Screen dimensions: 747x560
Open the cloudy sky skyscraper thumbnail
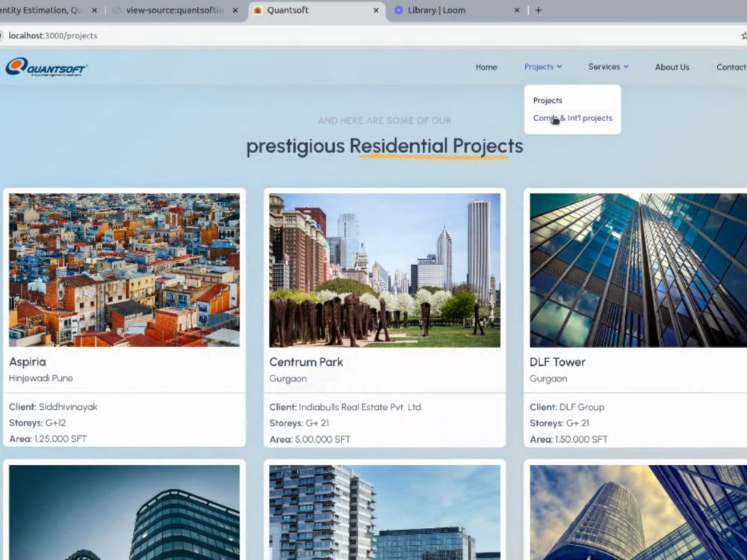click(x=639, y=512)
